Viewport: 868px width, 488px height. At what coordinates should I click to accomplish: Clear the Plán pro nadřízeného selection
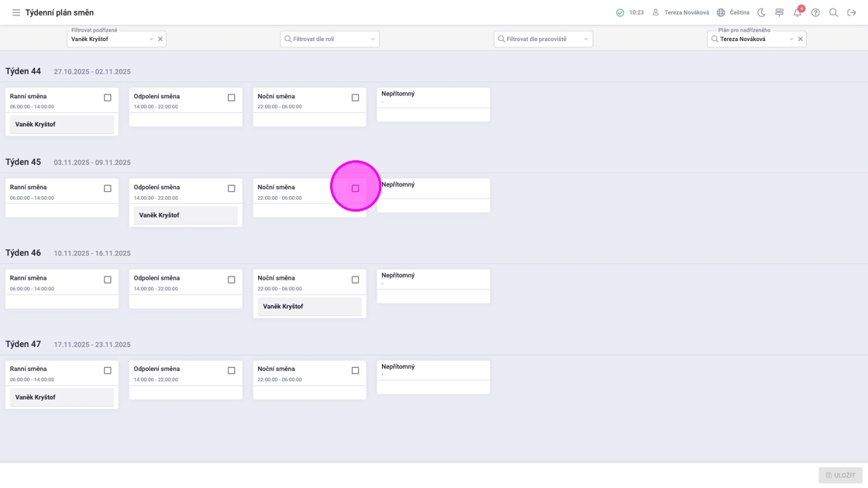[801, 40]
